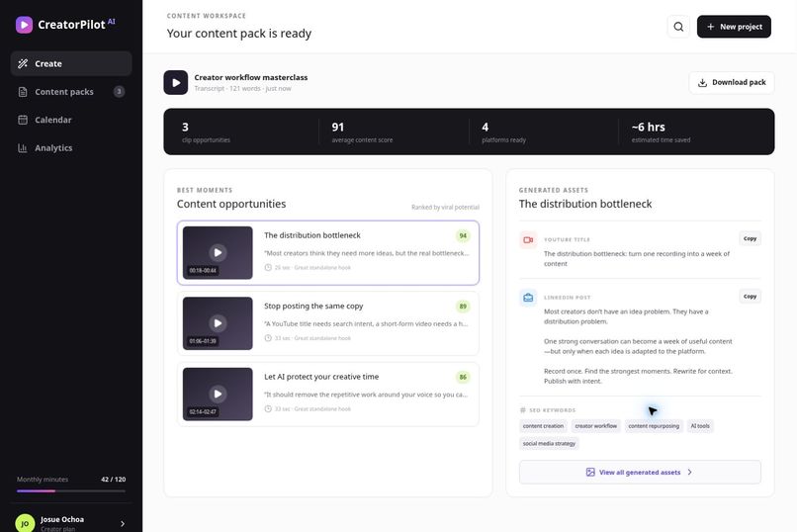Click the clock icon under The distribution bottleneck
This screenshot has width=797, height=532.
tap(268, 267)
